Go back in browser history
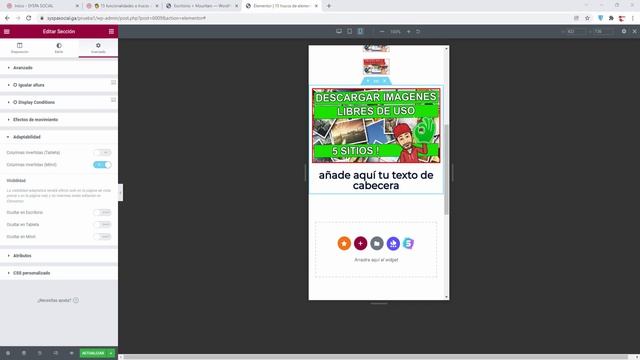 [7, 18]
